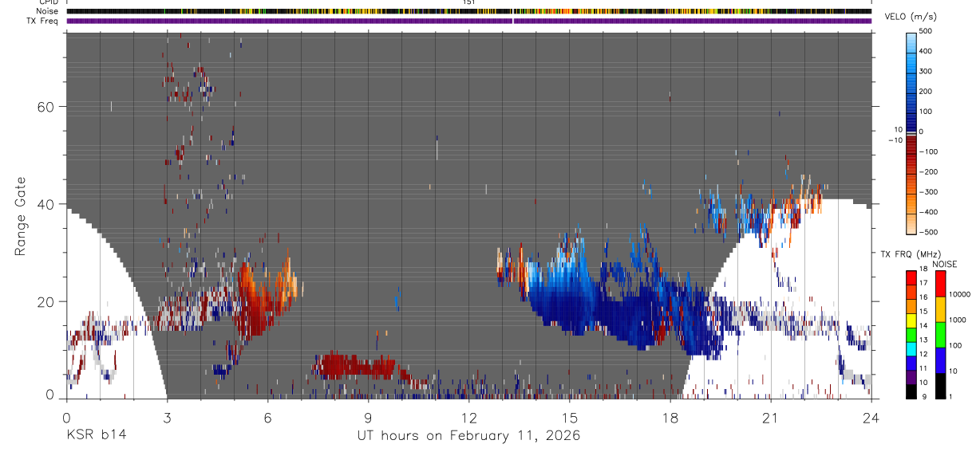Click the TX FRQ scale label 9
This screenshot has height=452, width=980.
coord(923,397)
